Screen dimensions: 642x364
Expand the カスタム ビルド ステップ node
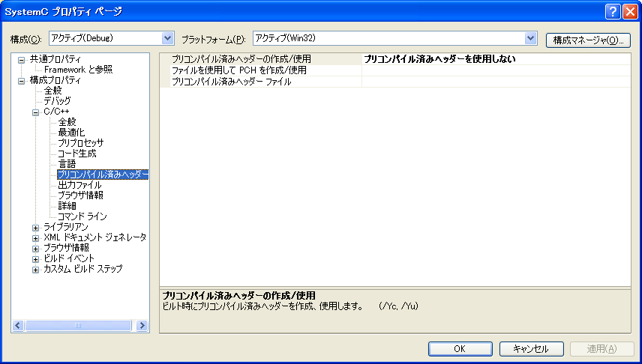[35, 270]
